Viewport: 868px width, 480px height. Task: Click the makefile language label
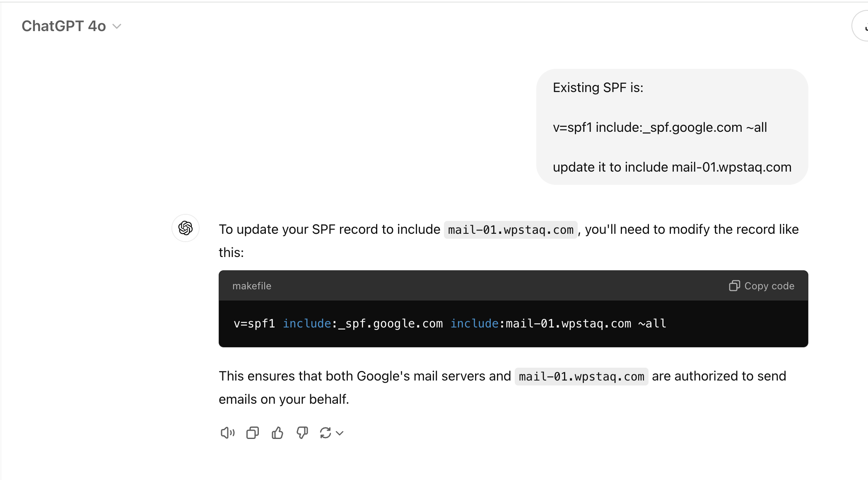[252, 286]
